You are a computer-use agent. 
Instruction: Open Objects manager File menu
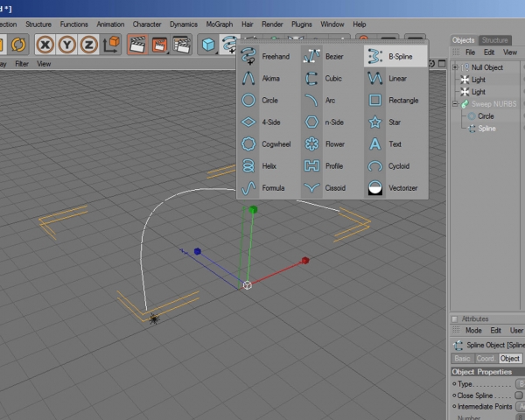pyautogui.click(x=471, y=52)
